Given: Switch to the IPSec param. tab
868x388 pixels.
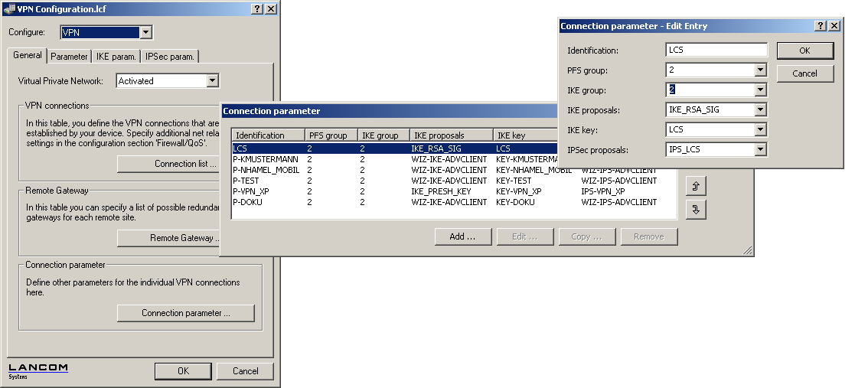Looking at the screenshot, I should pyautogui.click(x=170, y=56).
